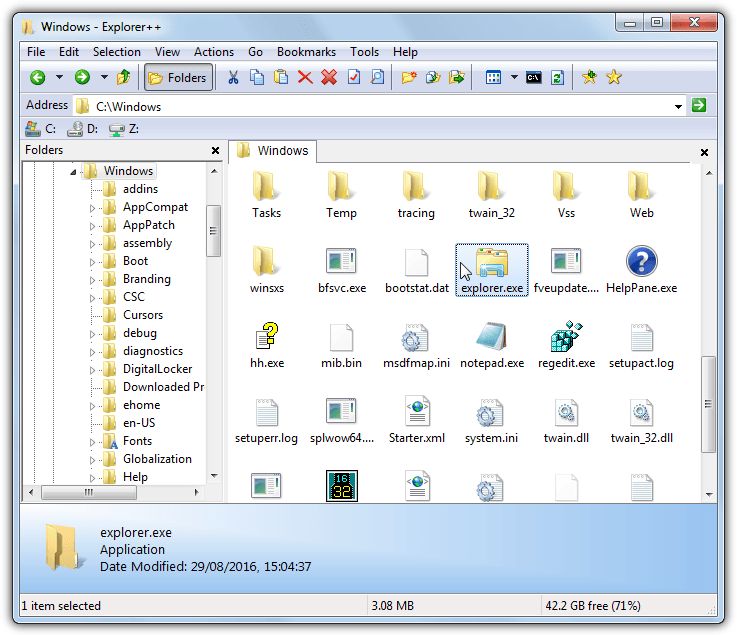The image size is (737, 635).
Task: Open the Views dropdown arrow
Action: pos(514,77)
